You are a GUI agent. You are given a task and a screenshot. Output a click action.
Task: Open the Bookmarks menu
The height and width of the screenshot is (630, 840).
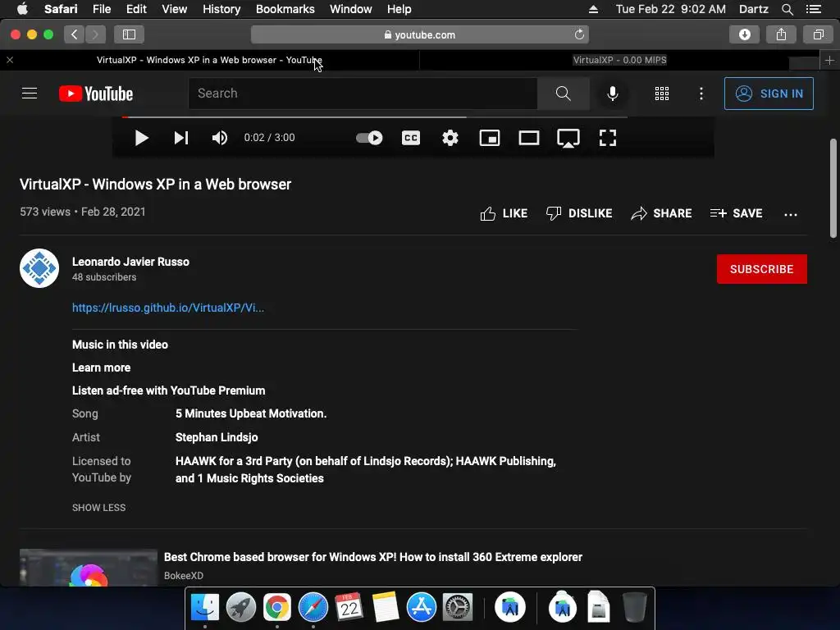(285, 9)
